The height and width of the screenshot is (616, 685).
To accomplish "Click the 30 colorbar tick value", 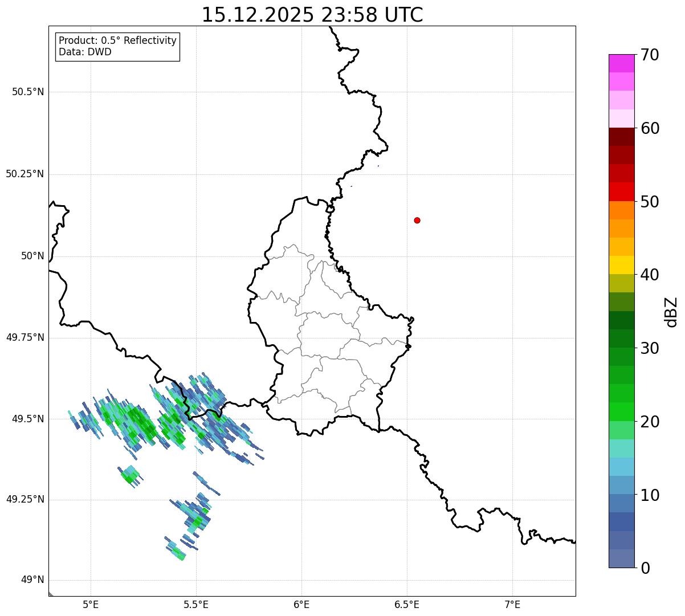I will pos(650,348).
